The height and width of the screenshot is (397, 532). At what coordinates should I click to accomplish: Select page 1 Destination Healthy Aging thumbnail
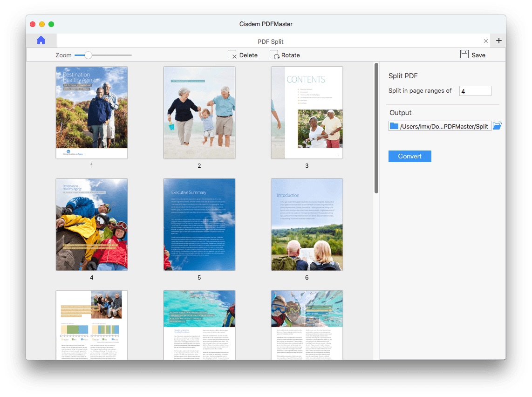click(x=92, y=113)
